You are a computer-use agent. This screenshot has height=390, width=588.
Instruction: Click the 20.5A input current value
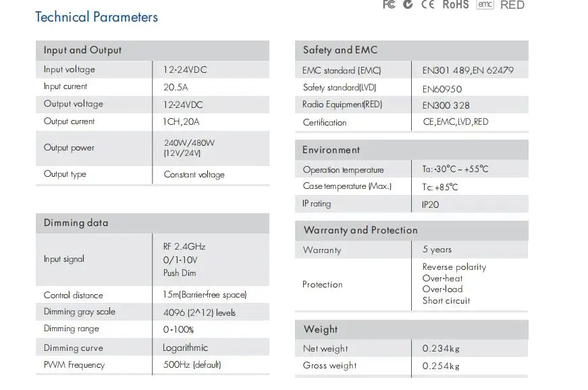pos(176,87)
